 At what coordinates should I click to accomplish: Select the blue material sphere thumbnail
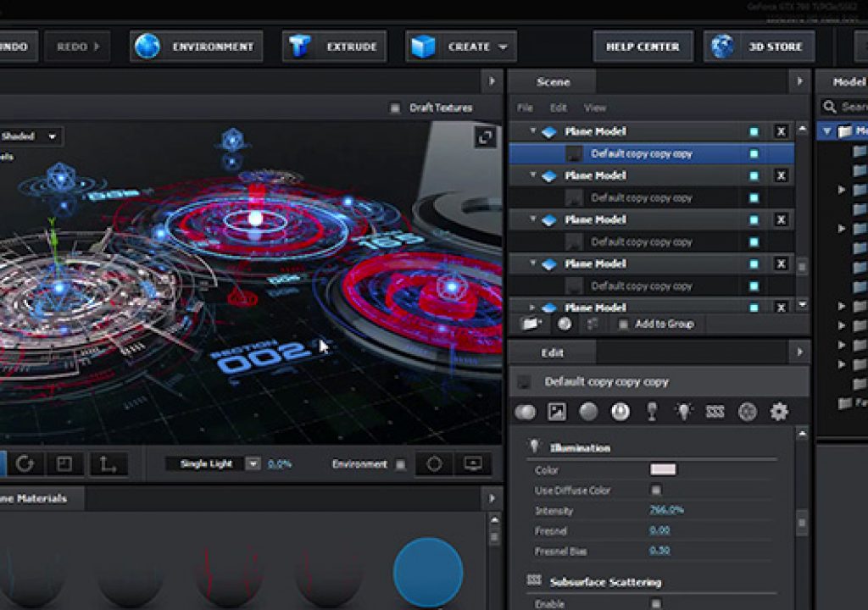pyautogui.click(x=428, y=573)
